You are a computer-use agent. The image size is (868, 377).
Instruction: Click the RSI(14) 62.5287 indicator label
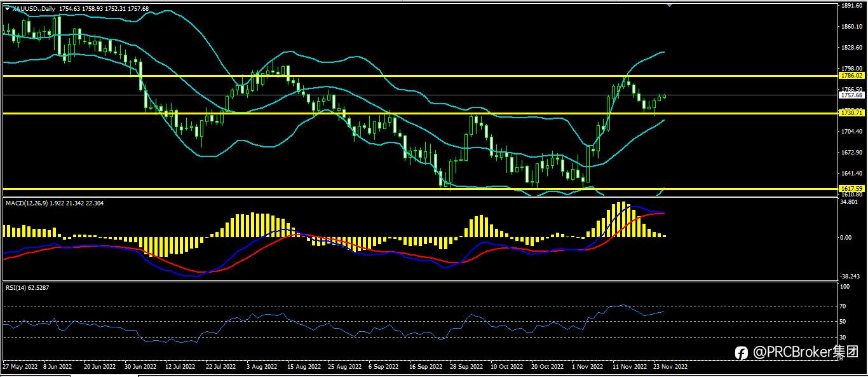click(27, 288)
